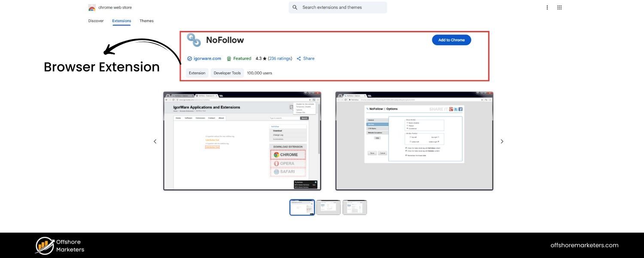
Task: Open the Discover tab
Action: (x=96, y=21)
